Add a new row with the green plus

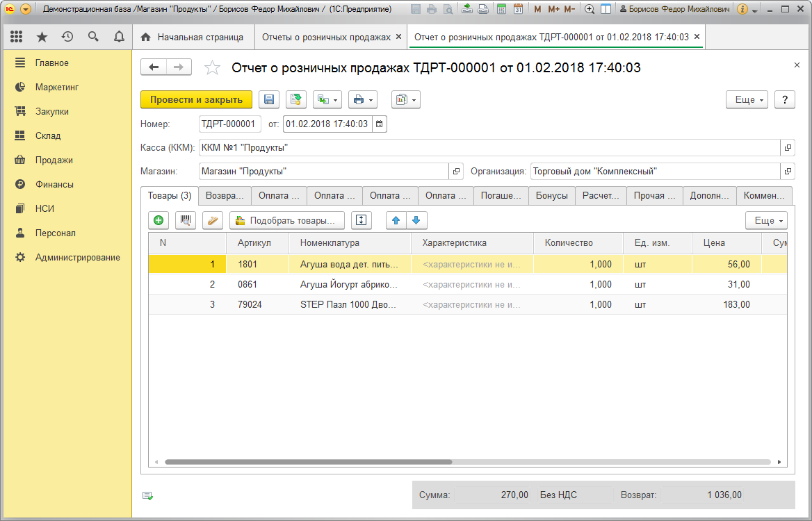pos(159,220)
